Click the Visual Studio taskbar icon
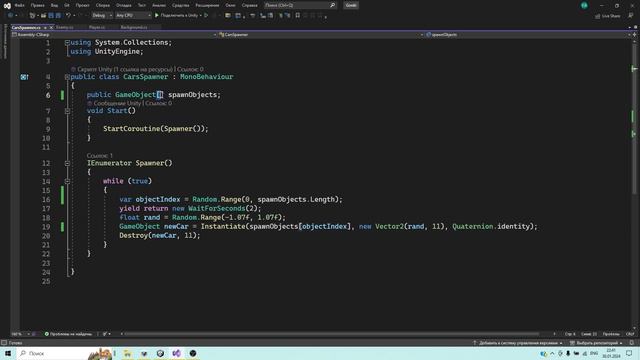 tap(176, 353)
